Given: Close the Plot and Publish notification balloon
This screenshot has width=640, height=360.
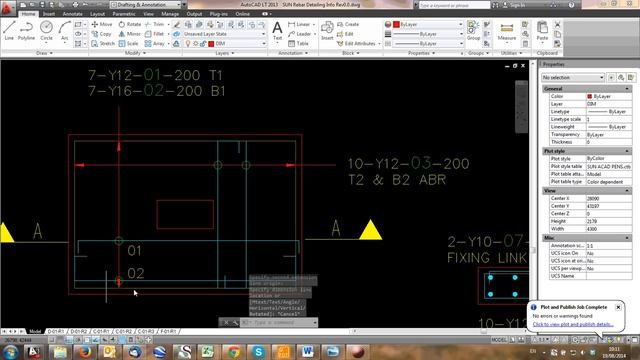Looking at the screenshot, I should pos(618,307).
